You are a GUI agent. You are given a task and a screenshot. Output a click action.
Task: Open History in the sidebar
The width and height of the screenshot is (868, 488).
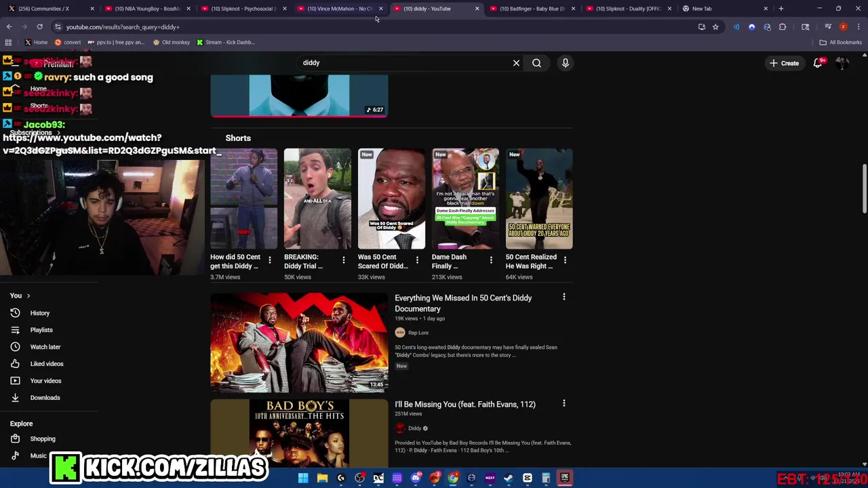point(40,313)
